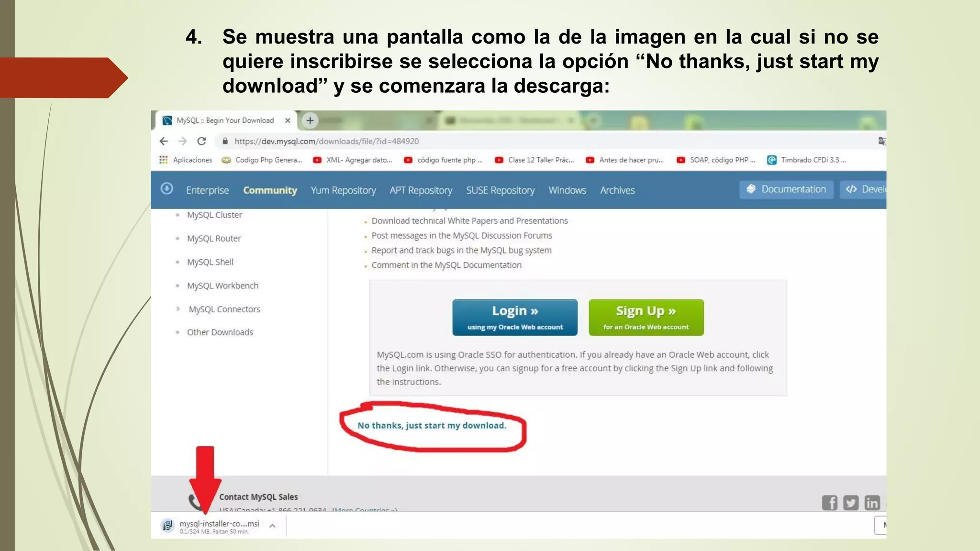Click No thanks, just start my download
Screen dimensions: 980x551
tap(432, 425)
